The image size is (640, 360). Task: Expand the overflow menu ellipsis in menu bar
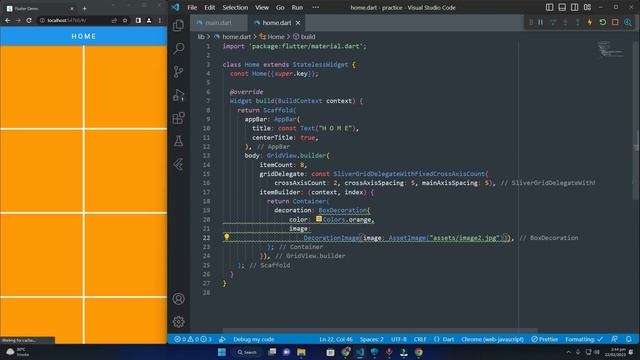pos(316,7)
